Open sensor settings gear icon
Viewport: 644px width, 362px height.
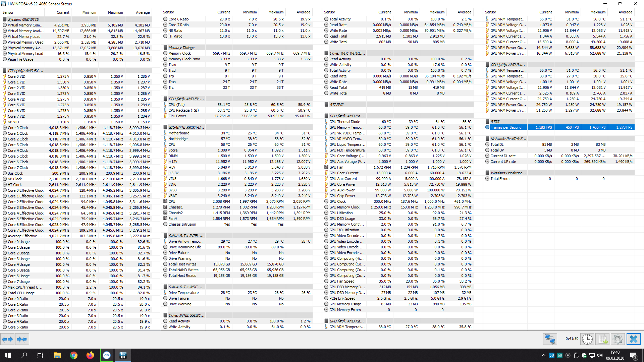618,339
